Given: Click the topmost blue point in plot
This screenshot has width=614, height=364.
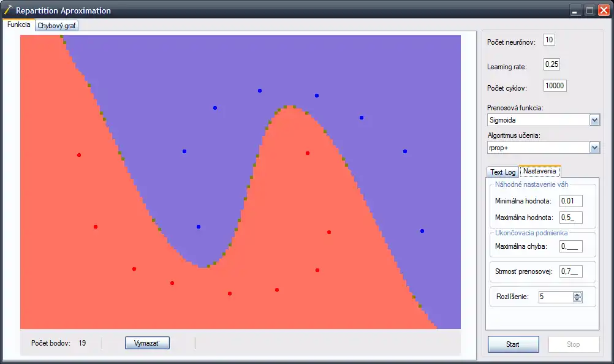Looking at the screenshot, I should coord(260,91).
